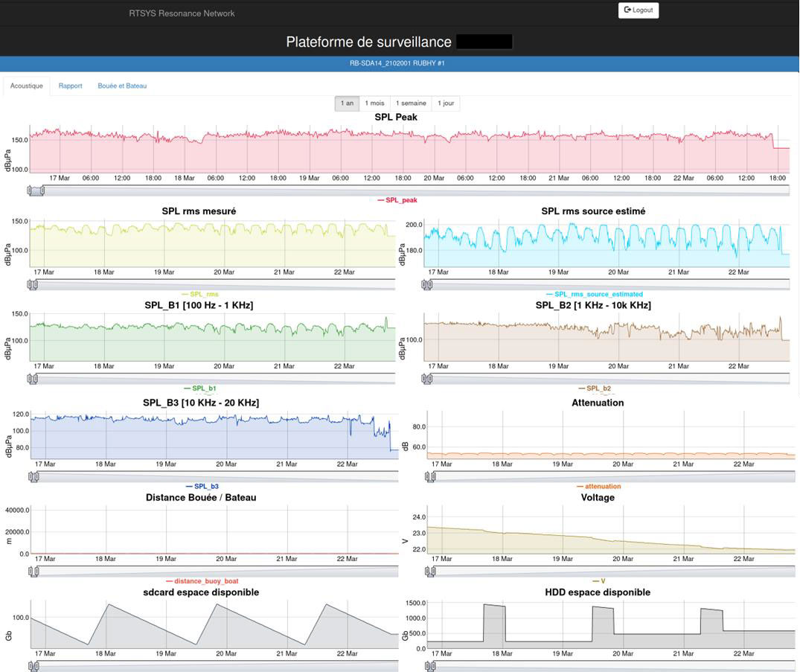The width and height of the screenshot is (800, 672).
Task: Set time range to 1 semaine
Action: 411,103
